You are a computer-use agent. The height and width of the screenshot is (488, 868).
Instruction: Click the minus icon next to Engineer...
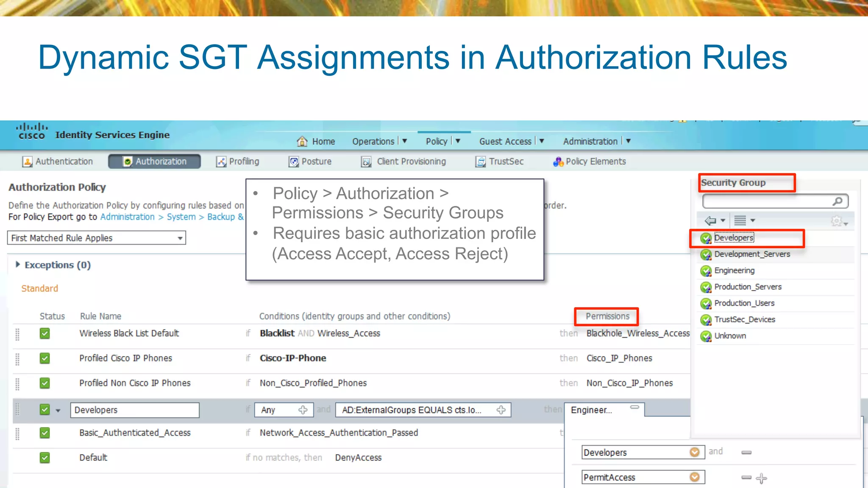point(634,407)
